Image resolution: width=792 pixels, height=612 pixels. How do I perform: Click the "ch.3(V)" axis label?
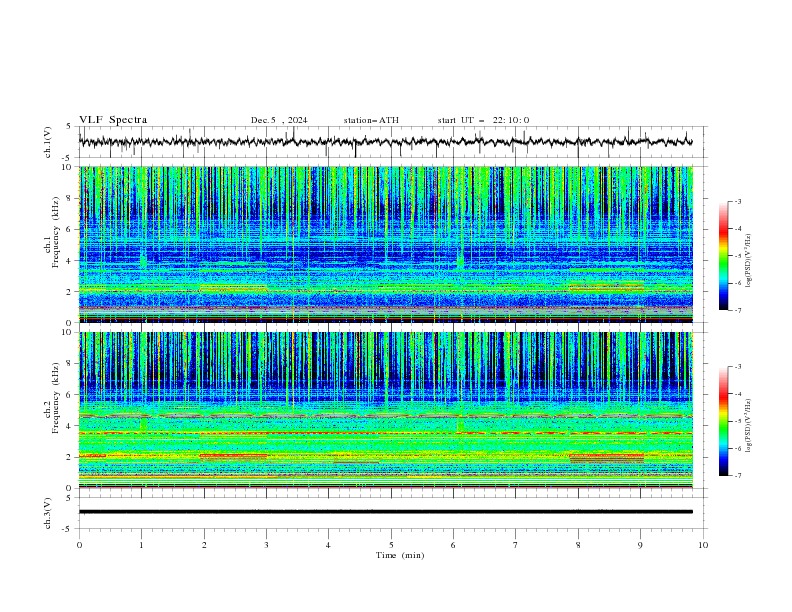tap(48, 513)
